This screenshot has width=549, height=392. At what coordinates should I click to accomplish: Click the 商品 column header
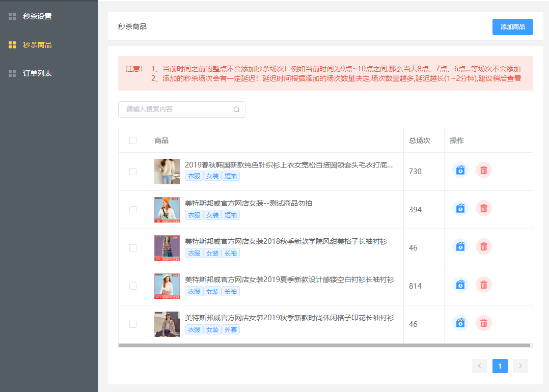(x=161, y=141)
